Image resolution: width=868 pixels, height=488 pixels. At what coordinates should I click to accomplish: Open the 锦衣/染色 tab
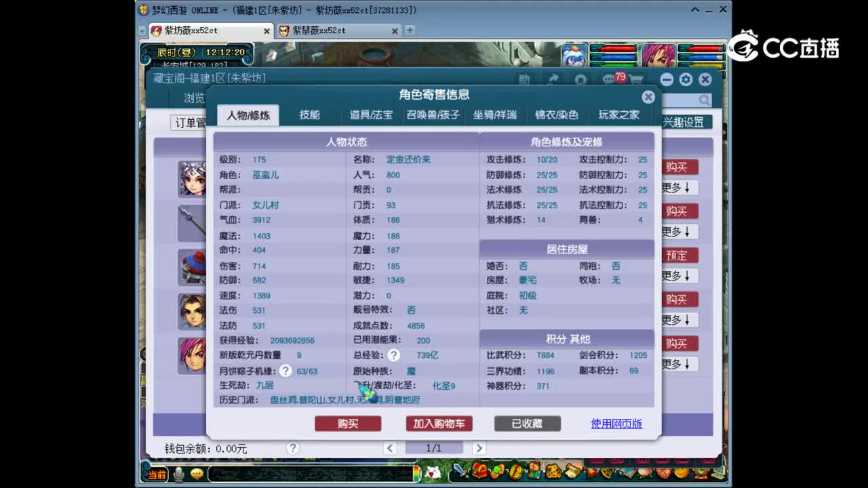pyautogui.click(x=557, y=115)
